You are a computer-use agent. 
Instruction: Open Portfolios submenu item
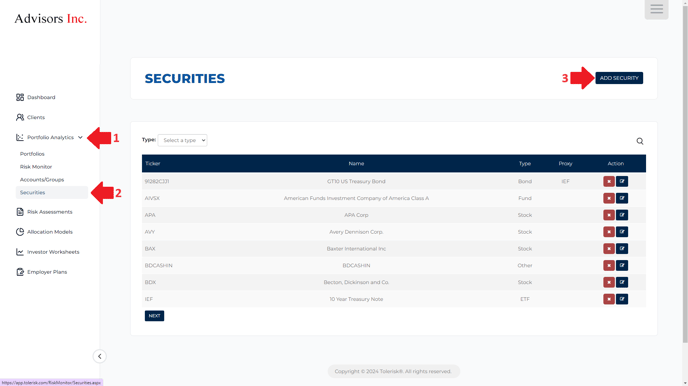[x=32, y=154]
